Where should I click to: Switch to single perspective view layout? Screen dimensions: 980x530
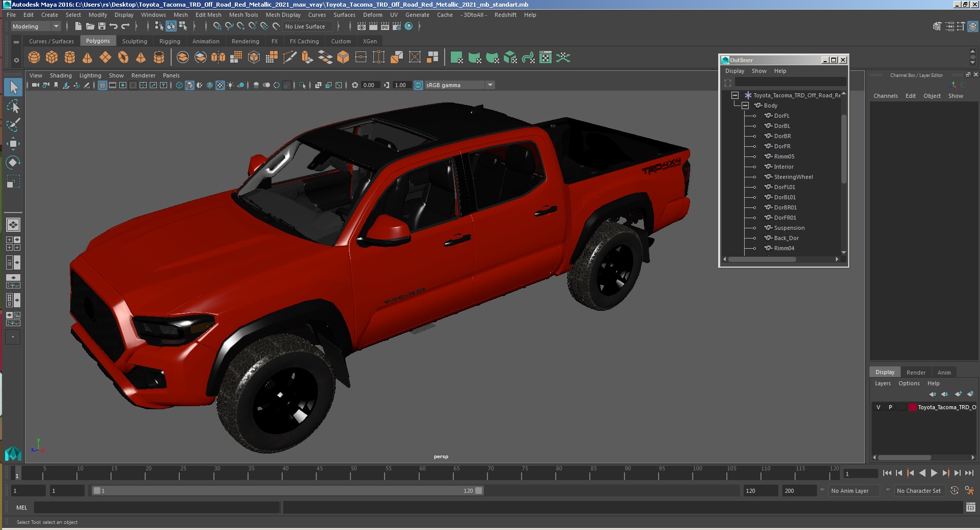point(13,225)
